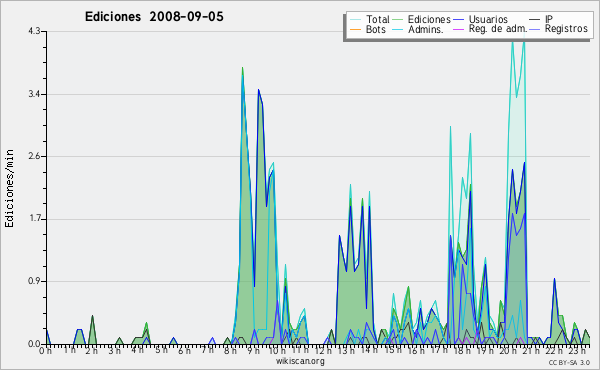Click the 3.4 y-axis value

pos(34,94)
